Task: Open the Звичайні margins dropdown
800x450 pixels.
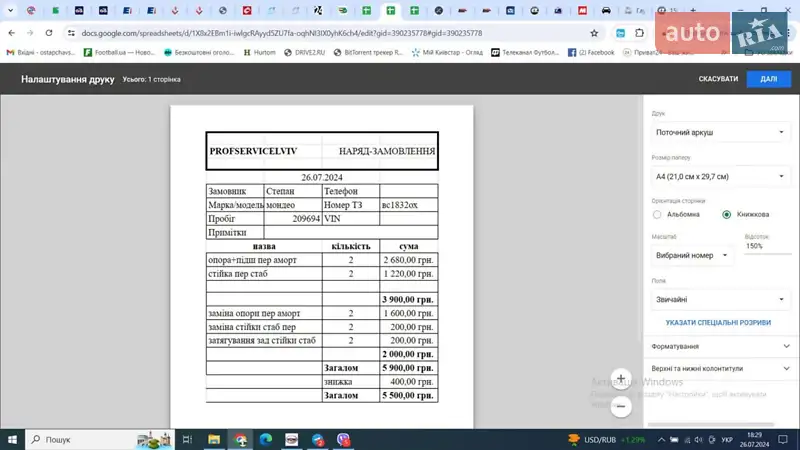Action: [x=720, y=299]
